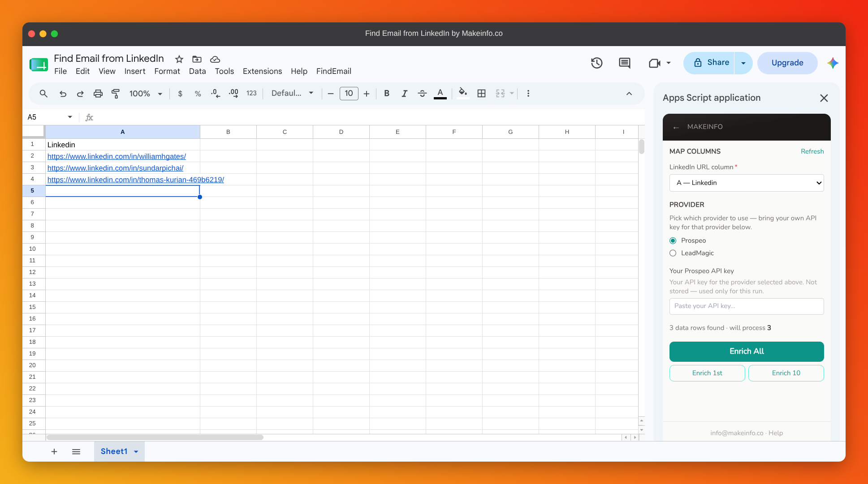Open the Google Sheets home icon
This screenshot has height=484, width=868.
39,65
